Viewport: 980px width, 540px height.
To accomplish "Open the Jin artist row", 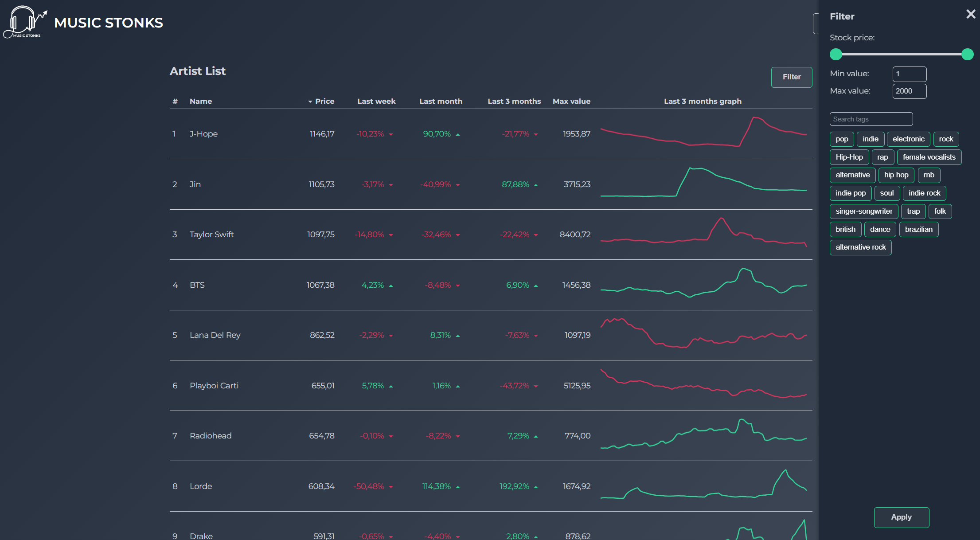I will tap(491, 184).
